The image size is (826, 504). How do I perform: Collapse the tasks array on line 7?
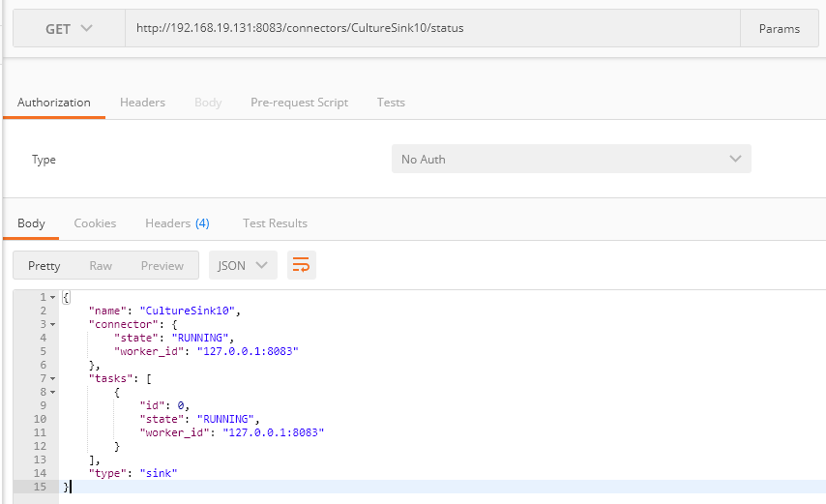click(52, 378)
